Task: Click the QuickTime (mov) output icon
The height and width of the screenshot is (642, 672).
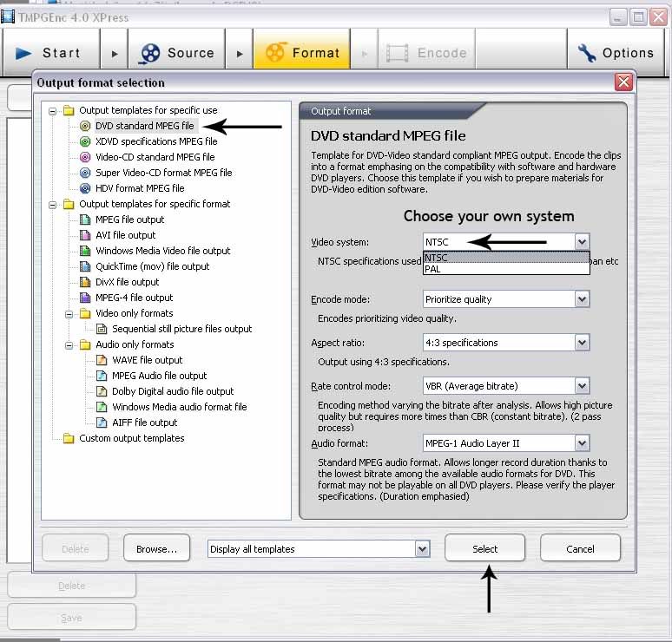Action: (x=85, y=266)
